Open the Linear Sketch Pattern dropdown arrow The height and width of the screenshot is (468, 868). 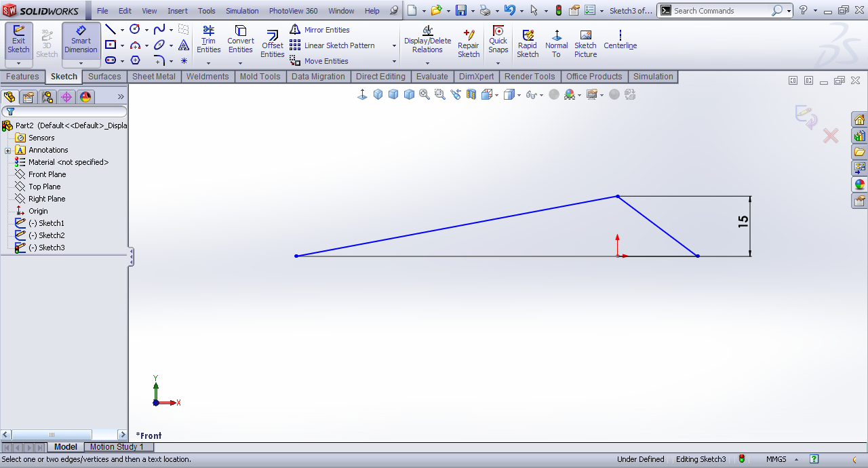point(394,45)
